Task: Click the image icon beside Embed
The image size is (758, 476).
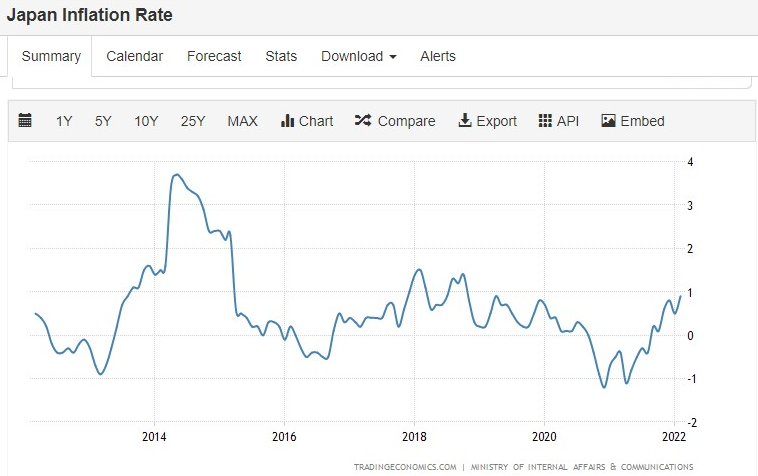Action: [x=608, y=120]
